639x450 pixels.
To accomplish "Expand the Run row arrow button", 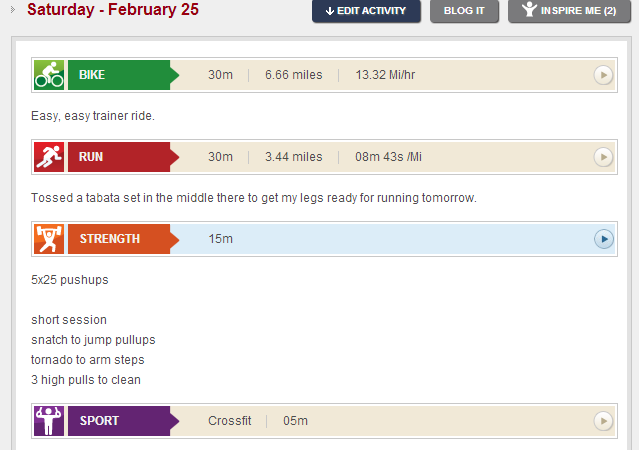I will [x=603, y=157].
